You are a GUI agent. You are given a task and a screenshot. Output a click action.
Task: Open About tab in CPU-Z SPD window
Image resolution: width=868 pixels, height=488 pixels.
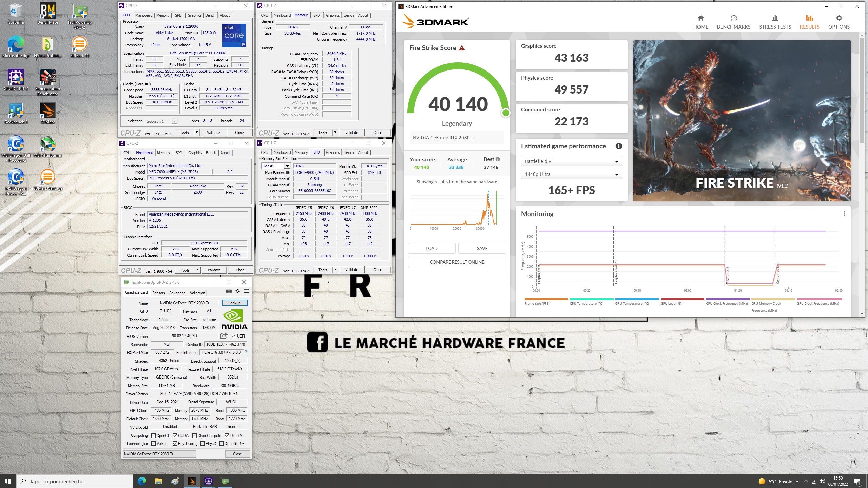[363, 152]
